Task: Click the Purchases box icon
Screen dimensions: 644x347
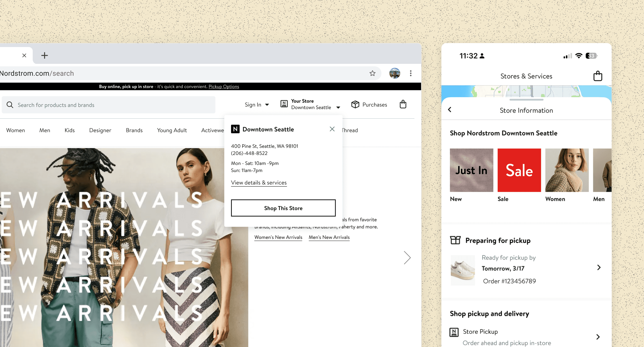Action: click(x=355, y=104)
